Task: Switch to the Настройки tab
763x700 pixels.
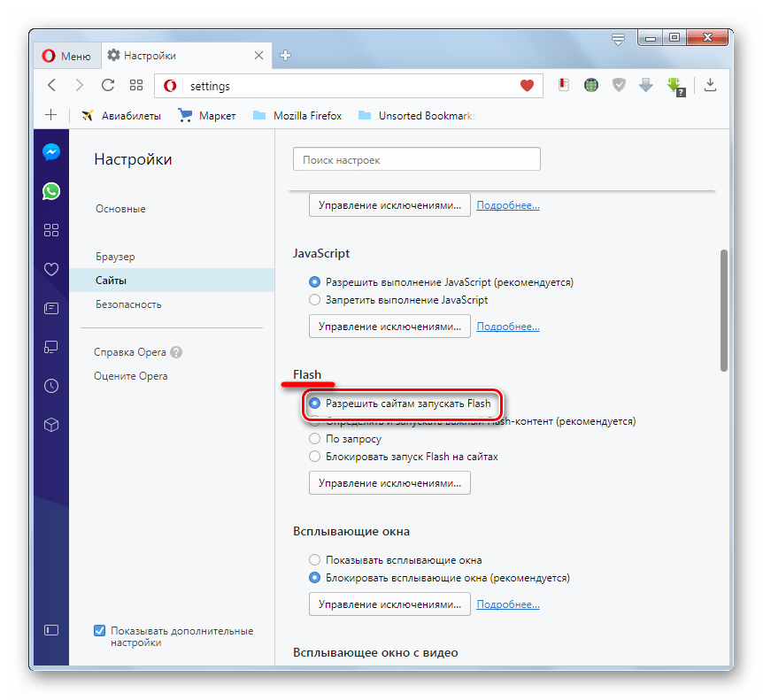Action: pyautogui.click(x=185, y=56)
